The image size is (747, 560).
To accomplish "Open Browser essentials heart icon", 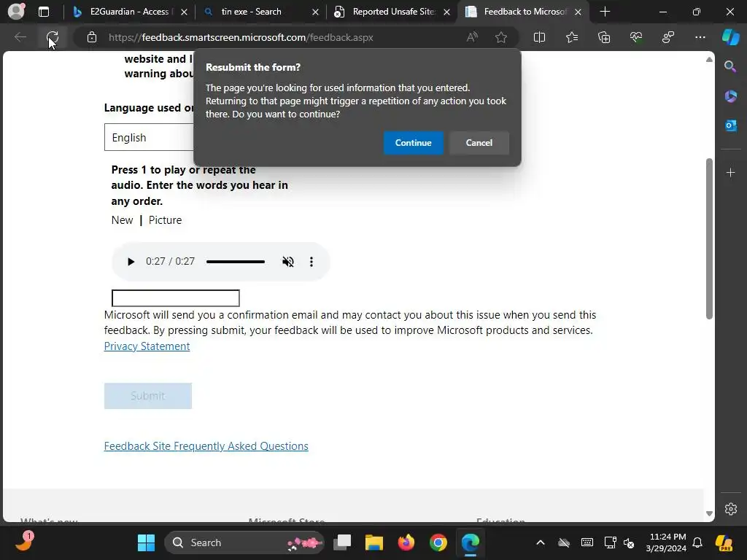I will (x=636, y=37).
